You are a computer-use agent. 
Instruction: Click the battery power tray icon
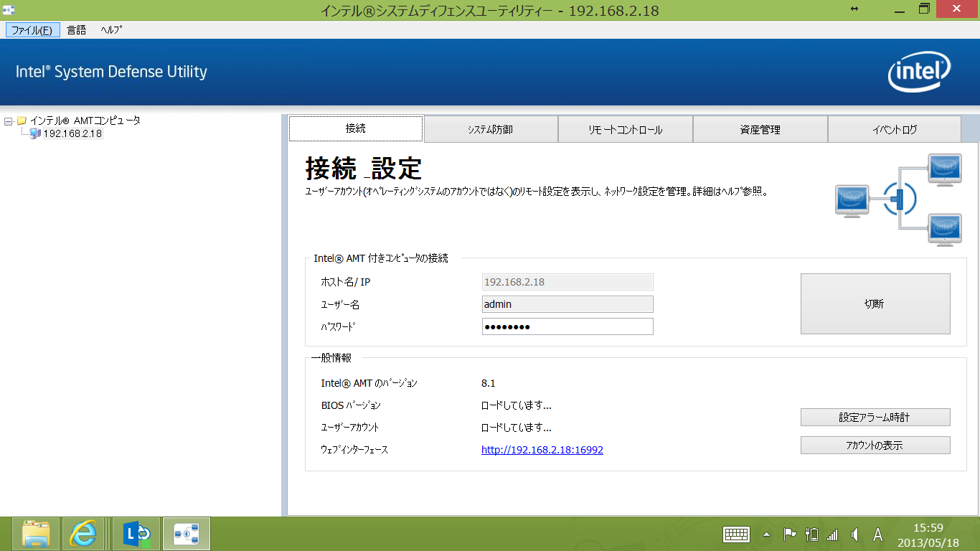pyautogui.click(x=811, y=534)
